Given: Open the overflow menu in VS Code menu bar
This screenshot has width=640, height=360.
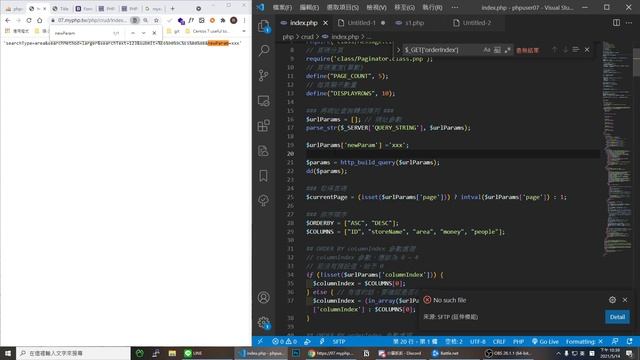Looking at the screenshot, I should point(455,7).
